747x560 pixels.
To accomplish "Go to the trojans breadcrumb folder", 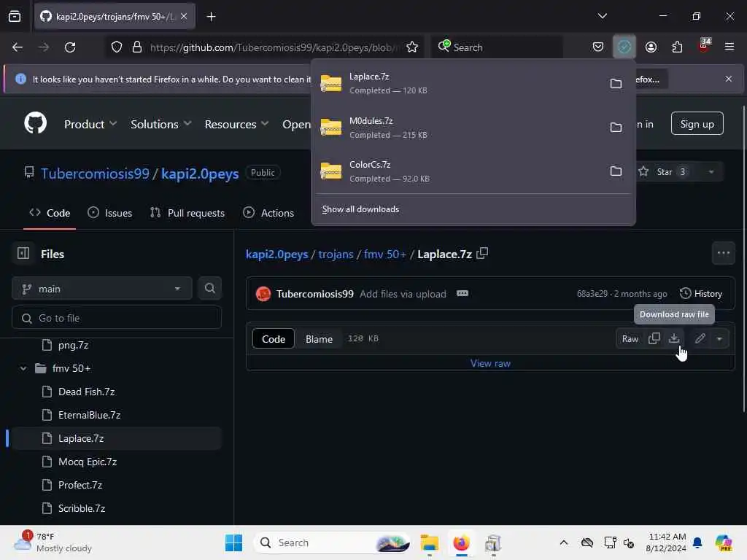I will pyautogui.click(x=336, y=254).
